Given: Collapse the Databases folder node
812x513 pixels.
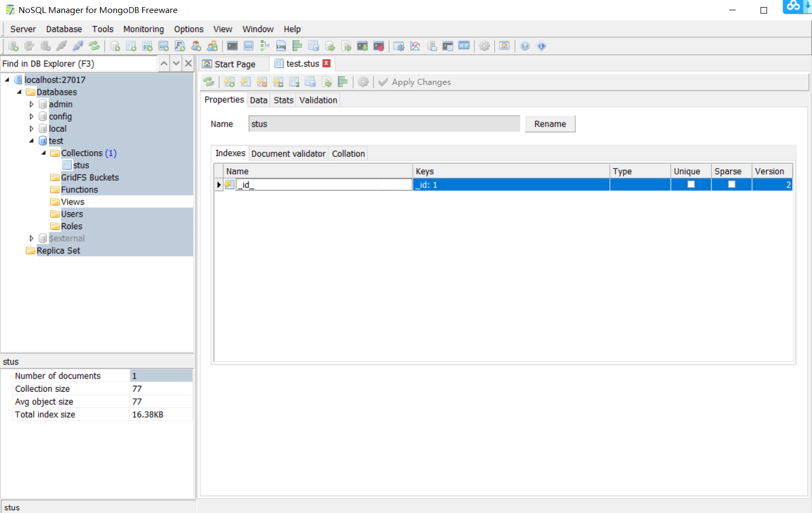Looking at the screenshot, I should [x=19, y=92].
